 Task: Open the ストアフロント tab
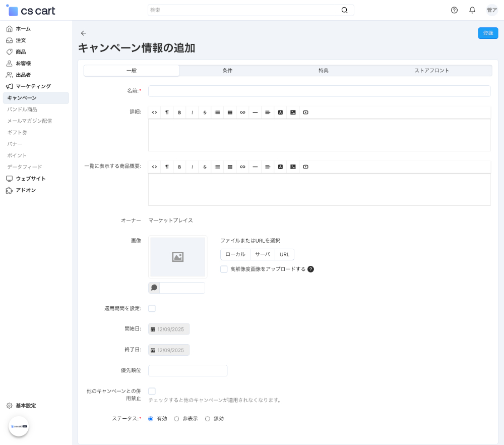pyautogui.click(x=431, y=71)
